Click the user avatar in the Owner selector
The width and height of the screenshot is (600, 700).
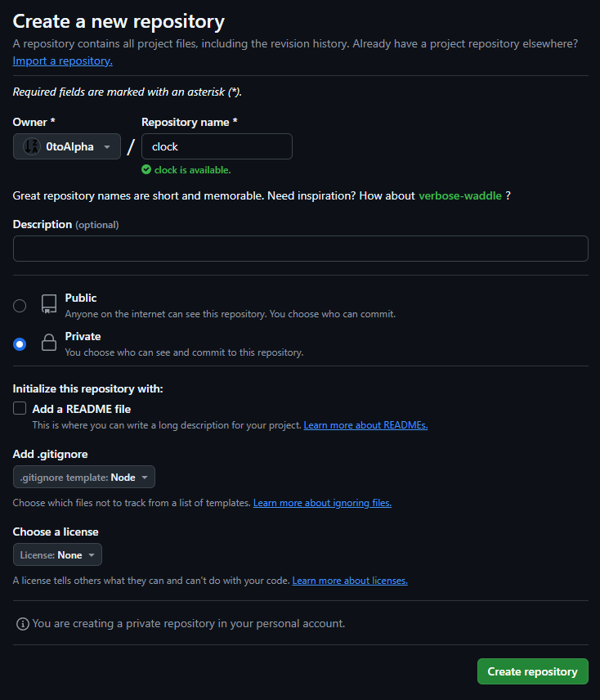click(x=31, y=146)
